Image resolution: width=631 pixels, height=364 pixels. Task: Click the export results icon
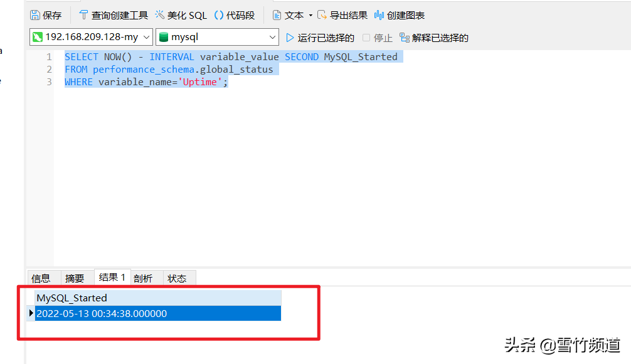322,15
